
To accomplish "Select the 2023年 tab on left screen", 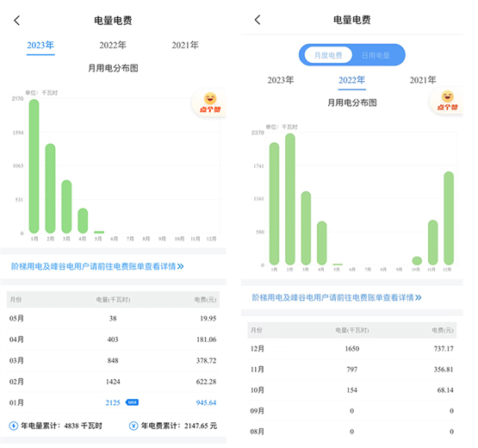I will click(40, 46).
